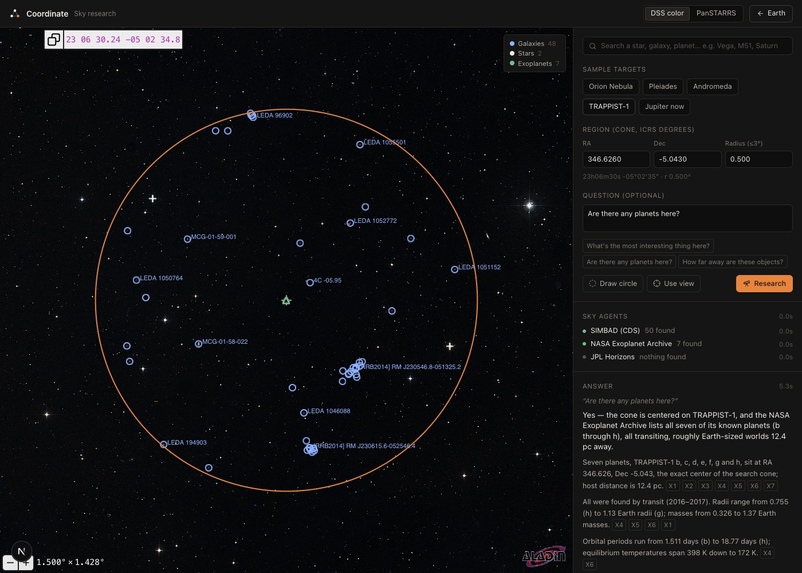The width and height of the screenshot is (802, 573).
Task: Click the N compass orientation button
Action: [21, 551]
